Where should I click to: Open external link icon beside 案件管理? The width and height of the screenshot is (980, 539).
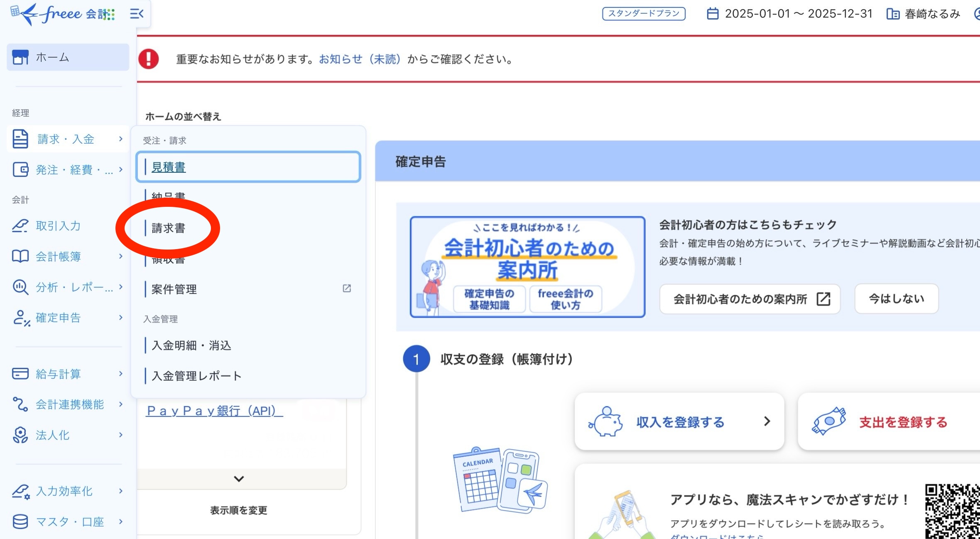pos(347,289)
